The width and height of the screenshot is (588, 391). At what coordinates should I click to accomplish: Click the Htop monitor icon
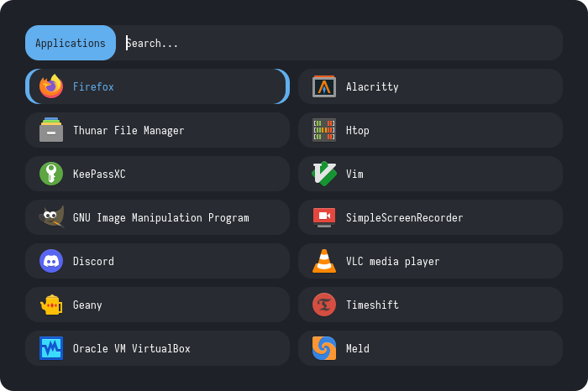coord(324,130)
